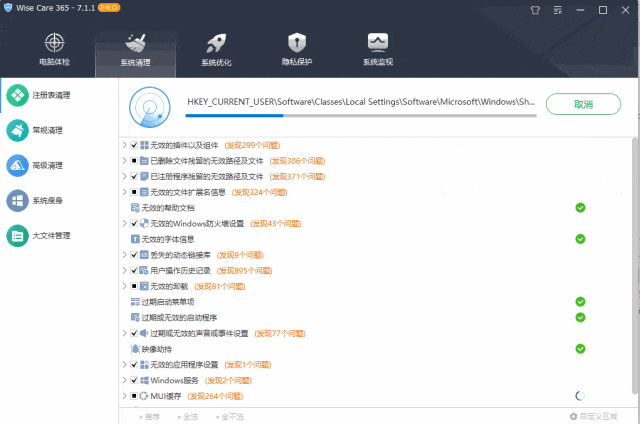The image size is (640, 424).
Task: Click the MUI缓存 item icon
Action: 144,396
